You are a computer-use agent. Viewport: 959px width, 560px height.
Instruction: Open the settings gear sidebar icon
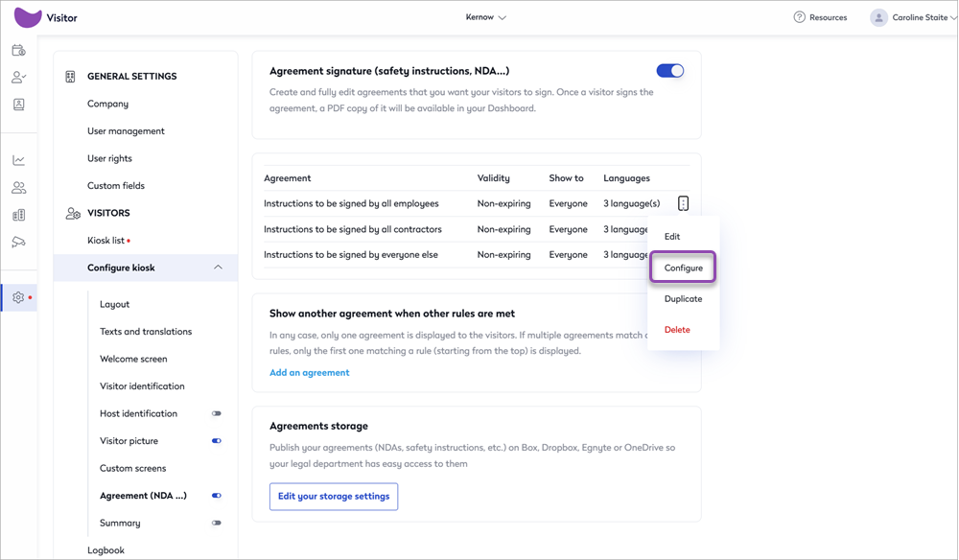pyautogui.click(x=18, y=297)
